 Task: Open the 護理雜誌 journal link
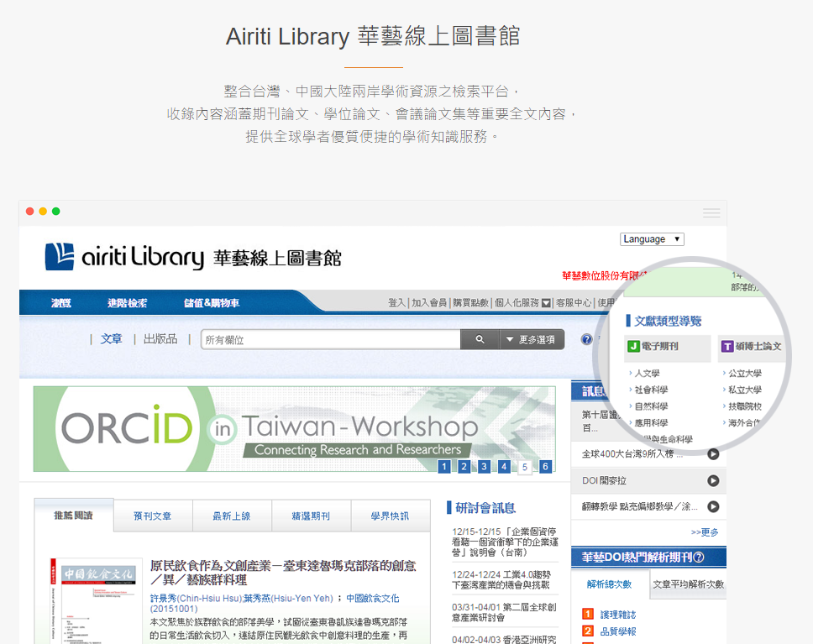[x=618, y=615]
